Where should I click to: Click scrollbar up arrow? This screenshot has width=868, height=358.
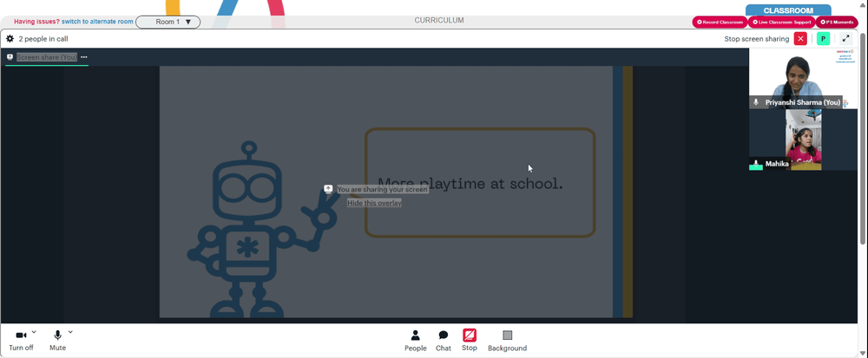(864, 4)
